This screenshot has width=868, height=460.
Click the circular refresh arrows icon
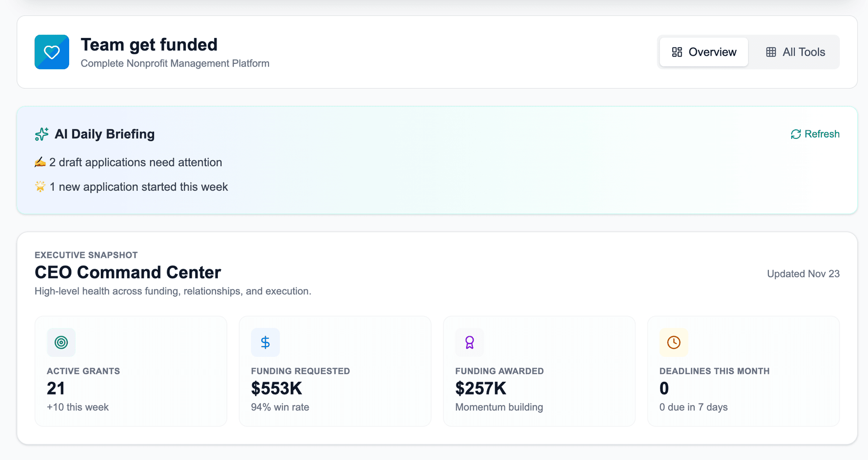pyautogui.click(x=796, y=134)
